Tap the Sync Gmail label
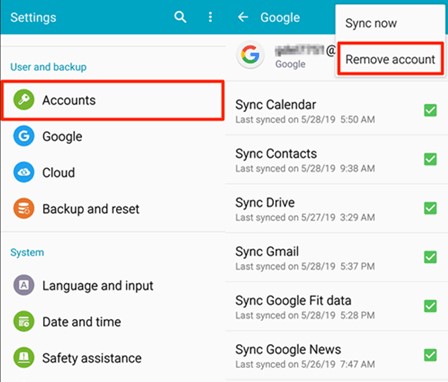The height and width of the screenshot is (382, 448). pos(267,252)
